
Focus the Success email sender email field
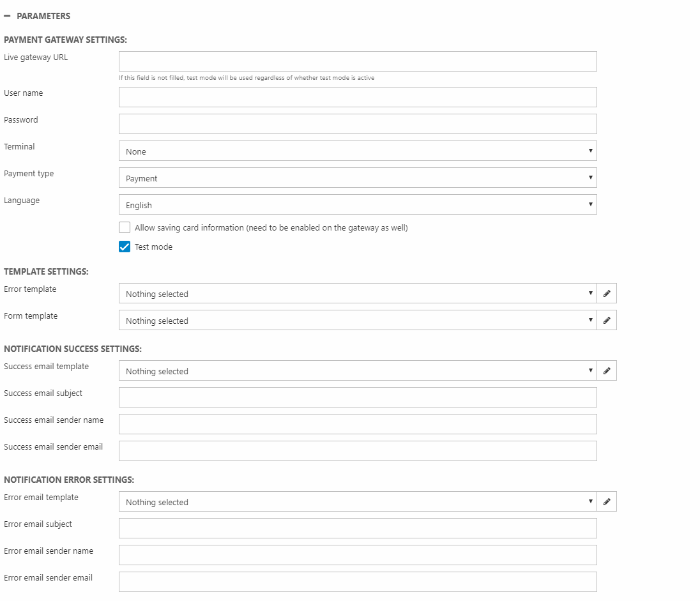point(358,451)
